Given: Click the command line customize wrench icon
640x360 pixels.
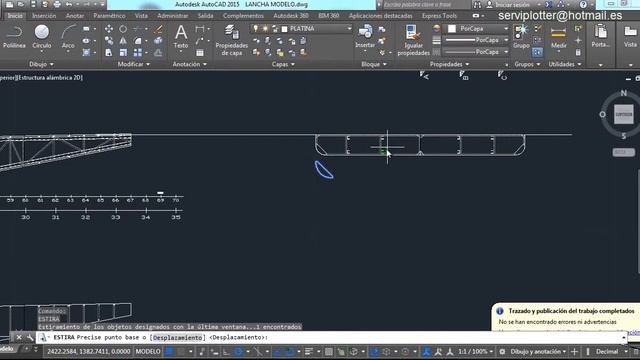Looking at the screenshot, I should point(30,338).
